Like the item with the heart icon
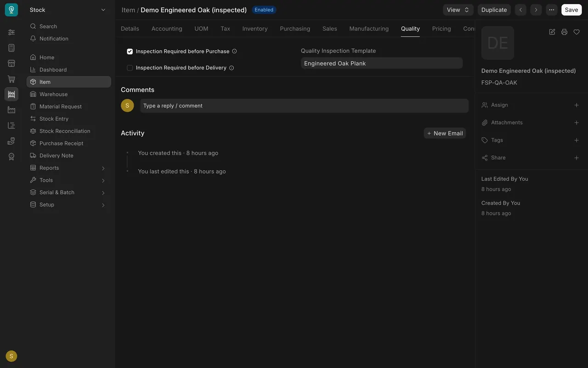Viewport: 588px width, 368px height. tap(577, 32)
